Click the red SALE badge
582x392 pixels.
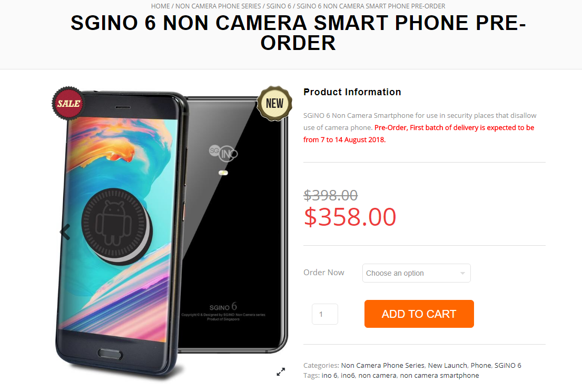(x=68, y=103)
